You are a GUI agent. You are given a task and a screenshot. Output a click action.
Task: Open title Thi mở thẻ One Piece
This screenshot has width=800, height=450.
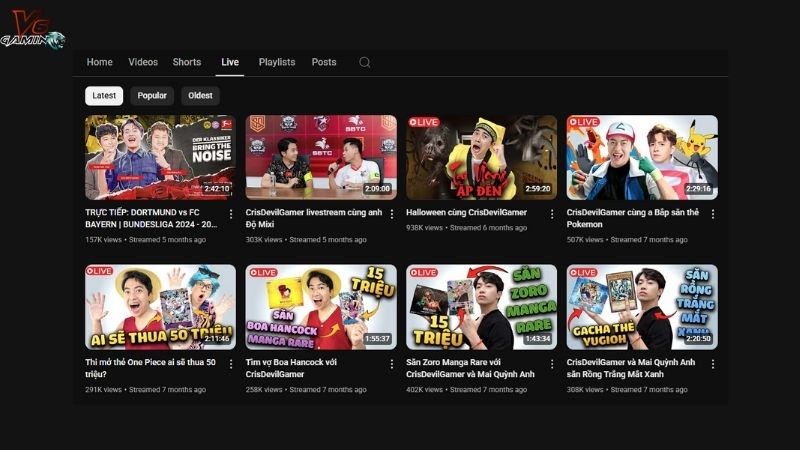[x=150, y=368]
